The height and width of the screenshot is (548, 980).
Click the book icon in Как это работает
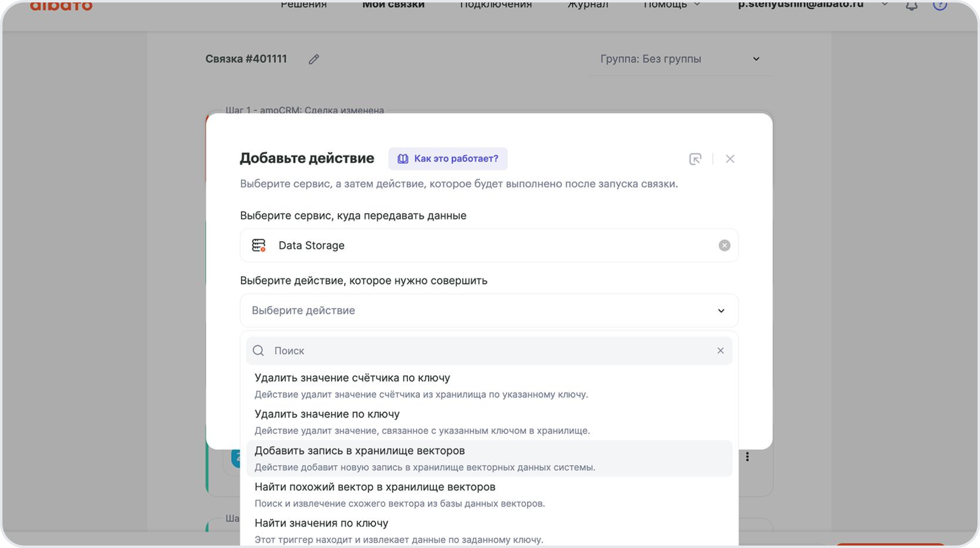click(403, 159)
